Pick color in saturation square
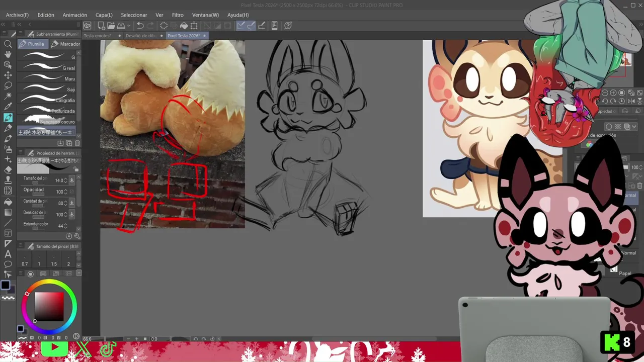This screenshot has width=644, height=362. point(49,306)
